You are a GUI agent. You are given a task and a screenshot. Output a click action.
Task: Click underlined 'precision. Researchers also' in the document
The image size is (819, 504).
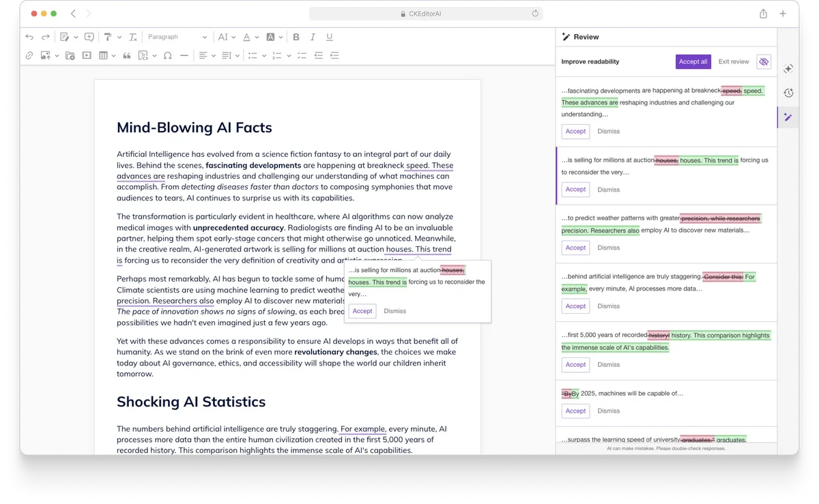click(x=165, y=301)
